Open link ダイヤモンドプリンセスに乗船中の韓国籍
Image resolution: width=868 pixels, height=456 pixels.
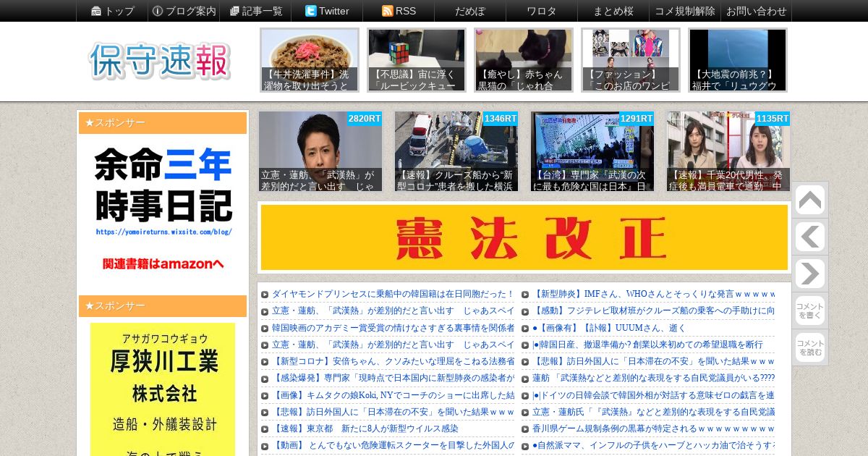(393, 294)
